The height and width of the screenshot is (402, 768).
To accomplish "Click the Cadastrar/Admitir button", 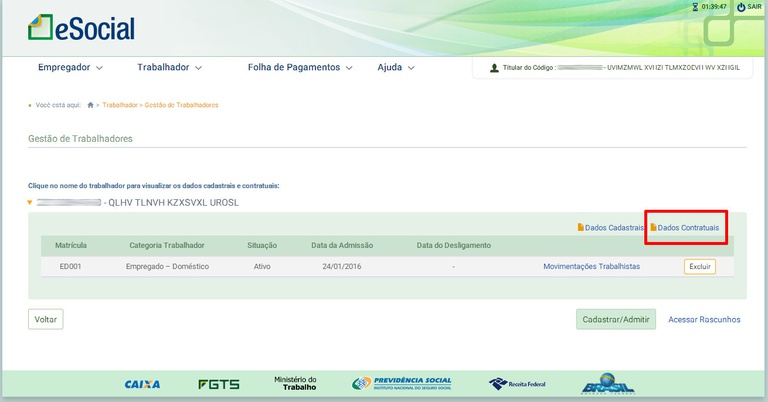I will coord(616,319).
